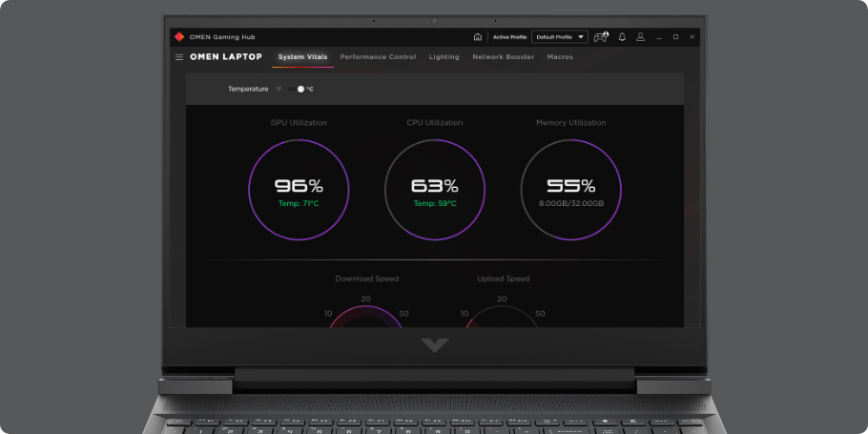Click the OMEN red diamond logo
Image resolution: width=868 pixels, height=434 pixels.
(x=179, y=37)
